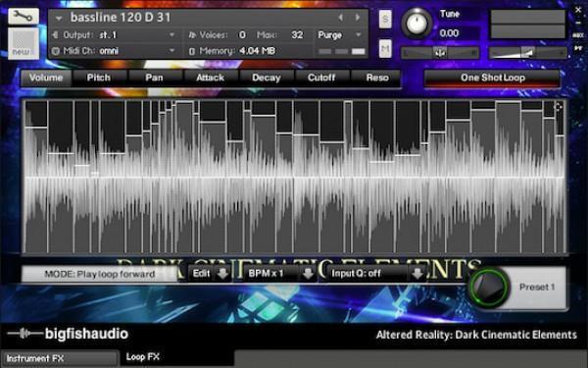Click the MODE: Play loop forward button
The height and width of the screenshot is (368, 588).
[99, 274]
